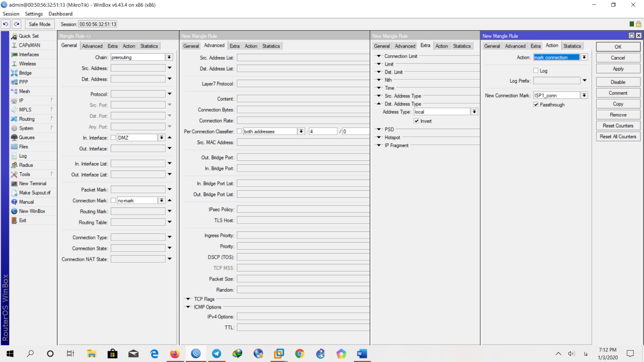Open Telegram from the taskbar
The image size is (644, 362).
(217, 354)
